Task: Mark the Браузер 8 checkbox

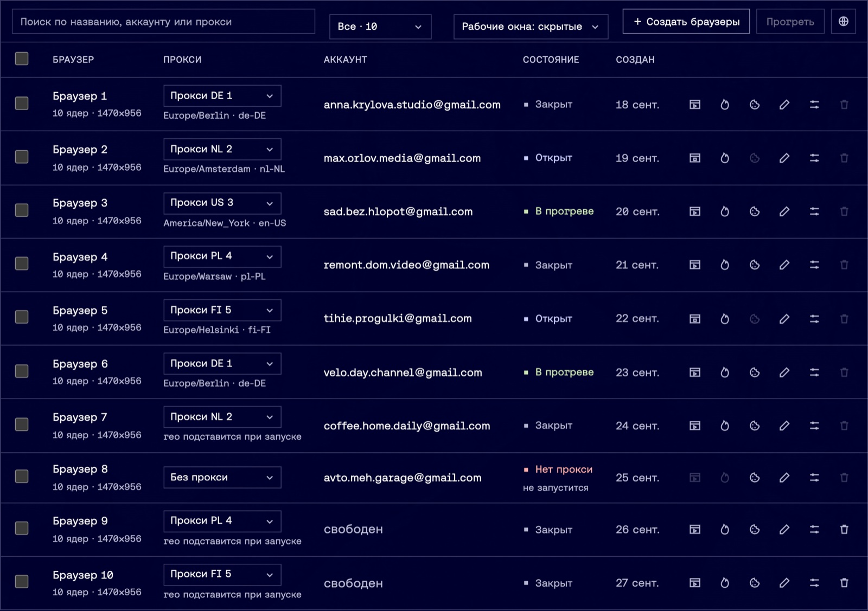Action: [22, 476]
